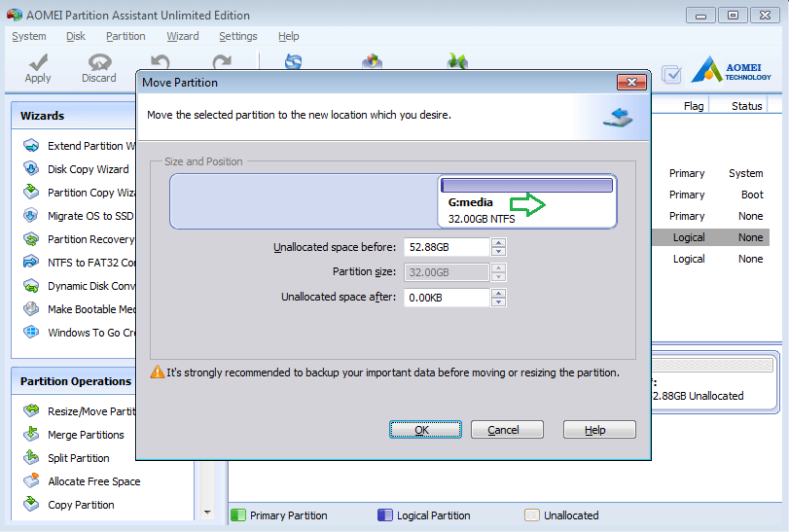
Task: Click the sidebar scroll down arrow
Action: click(207, 512)
